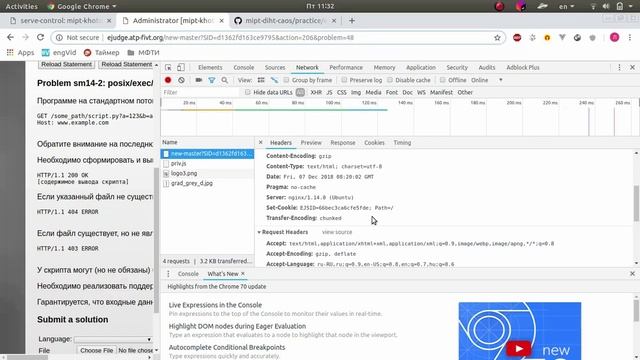
Task: Open the Apps shortcut in bookmarks bar
Action: point(20,53)
